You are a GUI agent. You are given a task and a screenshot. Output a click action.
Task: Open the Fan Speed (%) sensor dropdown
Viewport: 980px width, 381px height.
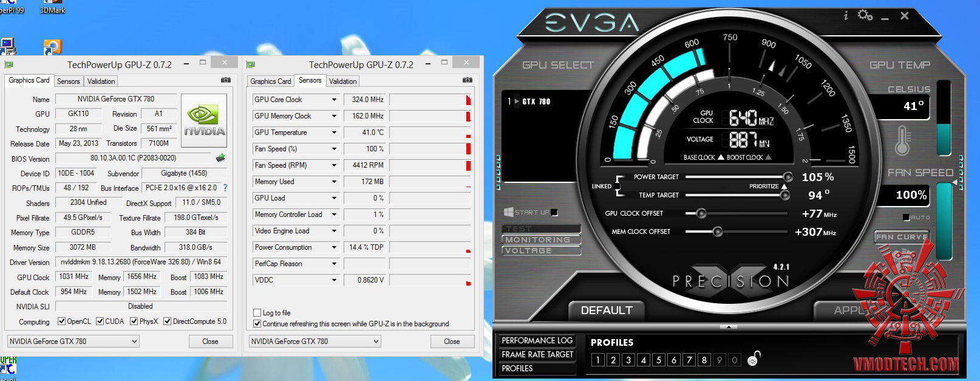coord(334,149)
